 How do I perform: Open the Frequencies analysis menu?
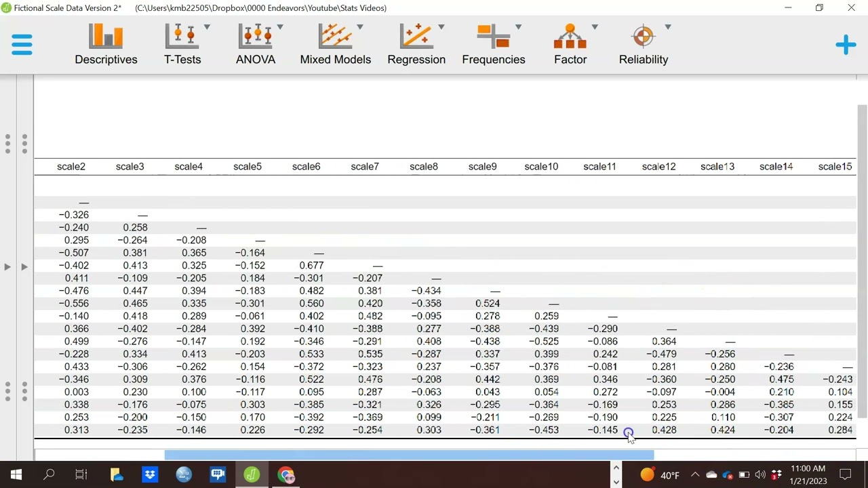tap(494, 45)
